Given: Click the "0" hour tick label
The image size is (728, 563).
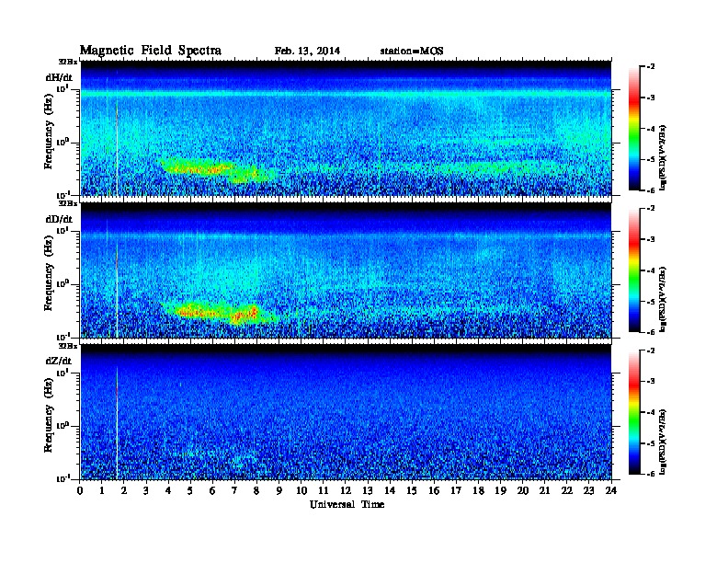Looking at the screenshot, I should [80, 490].
